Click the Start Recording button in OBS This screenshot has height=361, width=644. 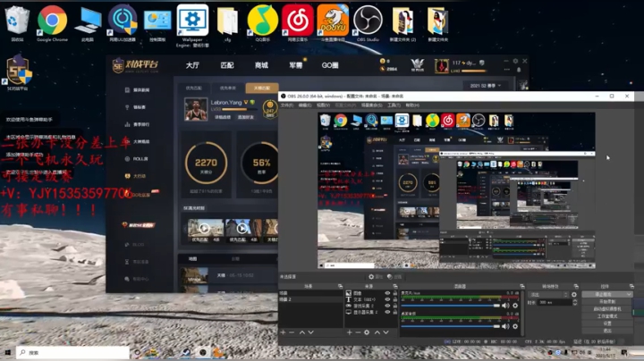point(607,301)
